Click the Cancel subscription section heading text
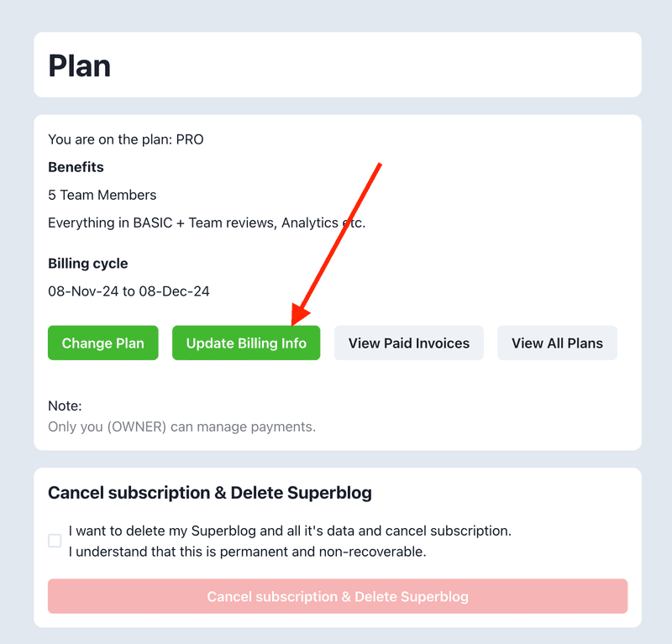672x644 pixels. point(210,493)
